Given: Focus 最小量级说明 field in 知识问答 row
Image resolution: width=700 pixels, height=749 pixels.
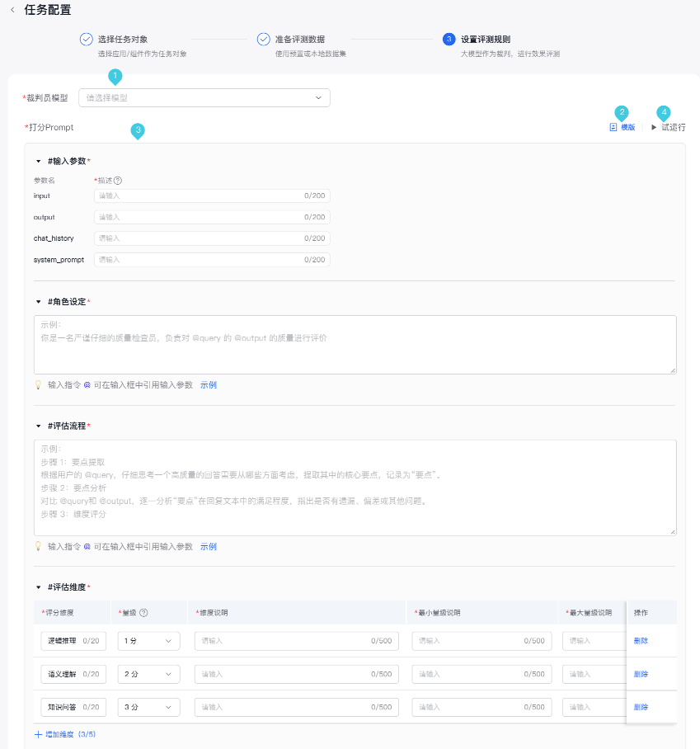Looking at the screenshot, I should tap(482, 707).
